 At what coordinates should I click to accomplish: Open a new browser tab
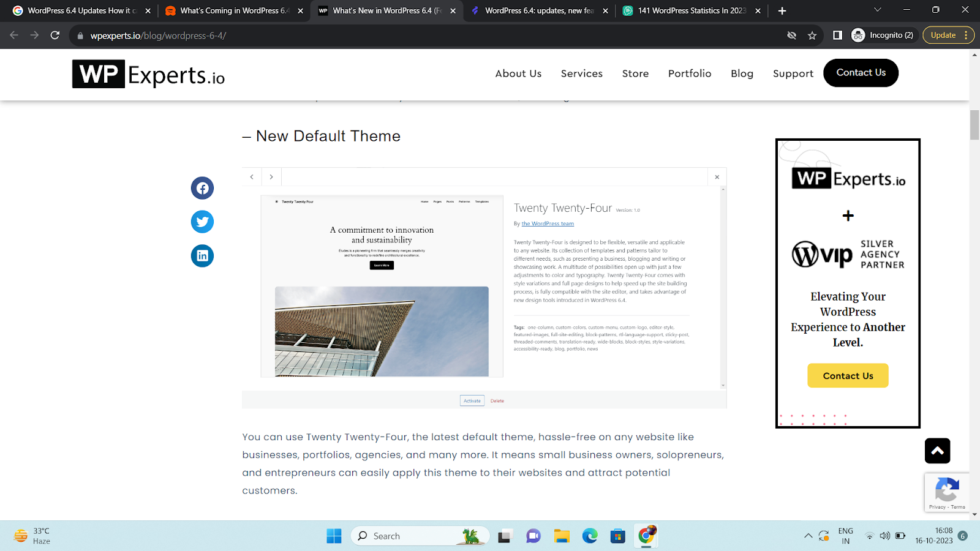pyautogui.click(x=782, y=10)
